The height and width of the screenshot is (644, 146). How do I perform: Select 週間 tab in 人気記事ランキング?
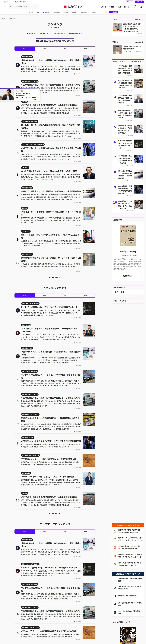tap(45, 295)
